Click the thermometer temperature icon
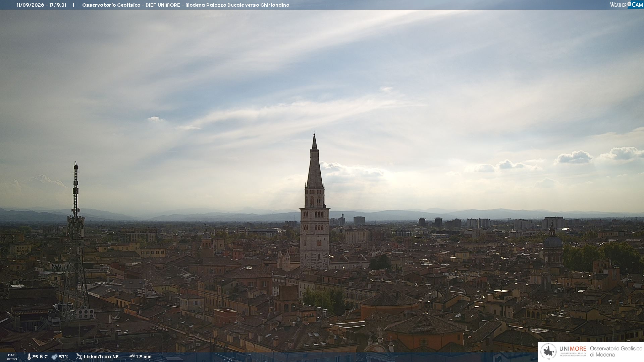This screenshot has height=362, width=644. point(29,357)
